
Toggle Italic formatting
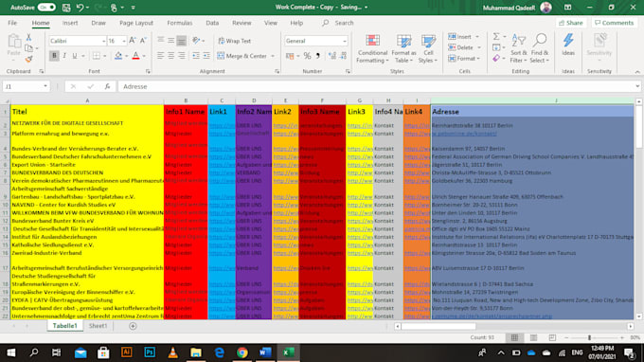(64, 56)
